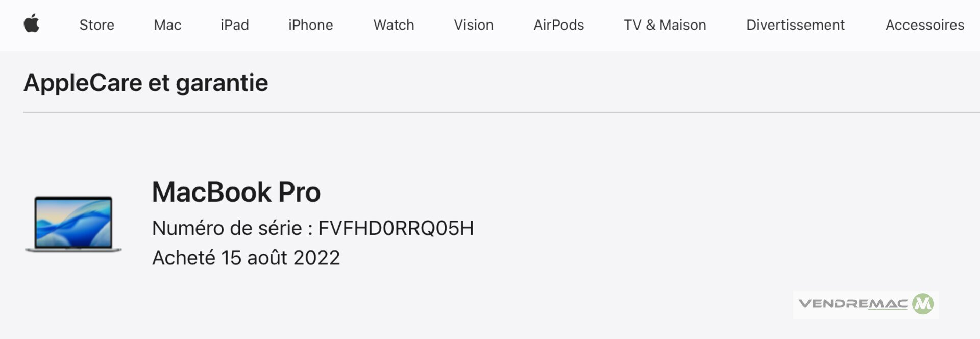Open the Watch menu item

click(394, 25)
